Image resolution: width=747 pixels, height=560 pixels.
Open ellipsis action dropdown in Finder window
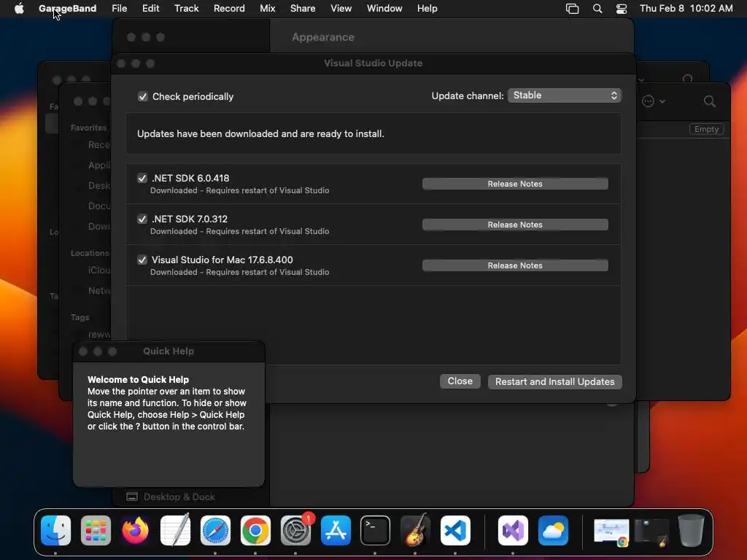(x=653, y=101)
